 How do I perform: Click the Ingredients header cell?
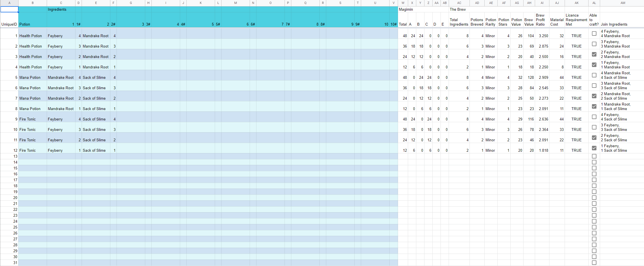(61, 9)
